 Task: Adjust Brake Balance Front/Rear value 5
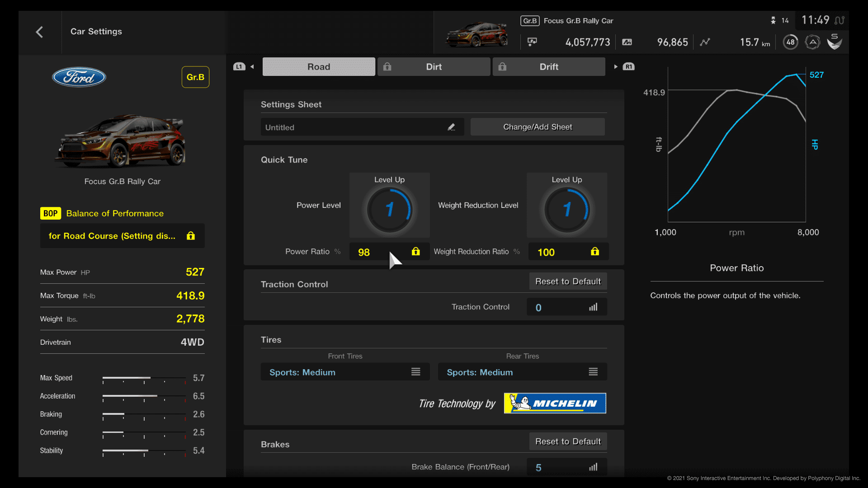(567, 467)
